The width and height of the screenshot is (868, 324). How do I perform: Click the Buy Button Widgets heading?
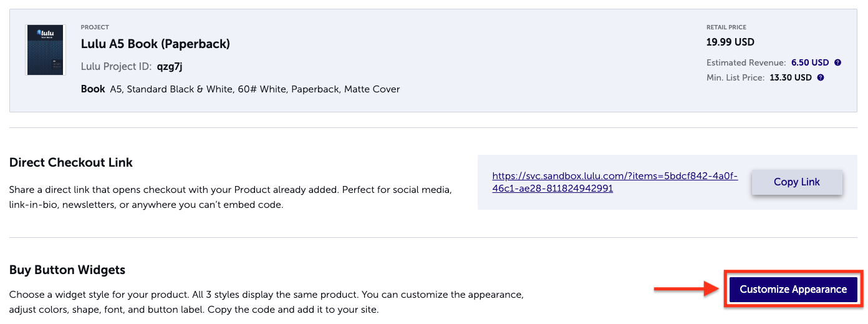tap(67, 270)
